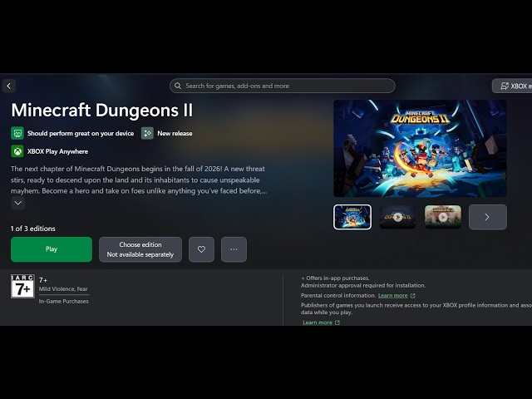Focus the search for games field

(283, 86)
